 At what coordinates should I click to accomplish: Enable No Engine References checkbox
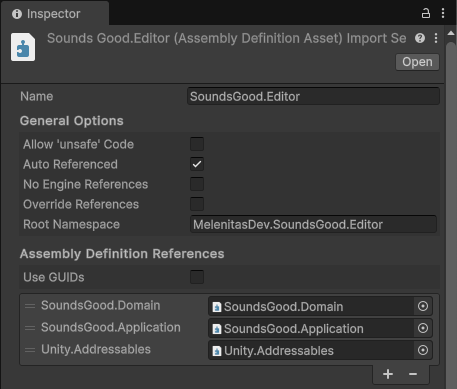pos(197,184)
